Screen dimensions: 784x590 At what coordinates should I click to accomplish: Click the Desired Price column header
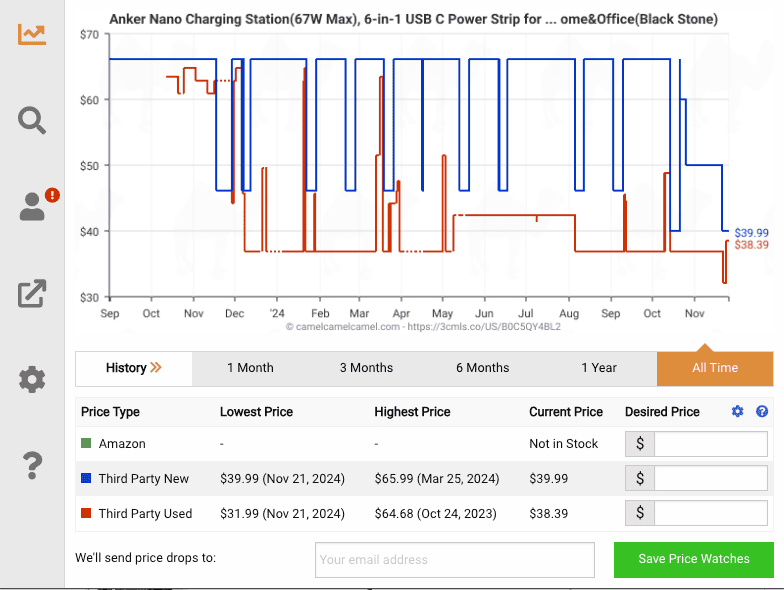pos(662,412)
